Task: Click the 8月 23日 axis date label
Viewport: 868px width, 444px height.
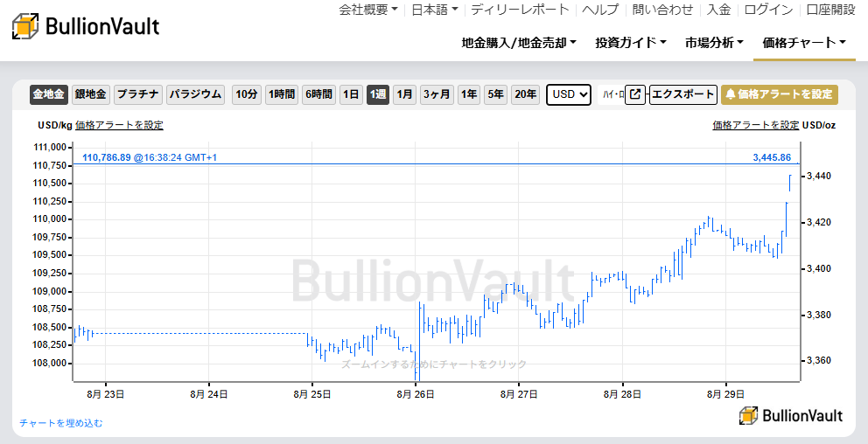Action: point(108,394)
